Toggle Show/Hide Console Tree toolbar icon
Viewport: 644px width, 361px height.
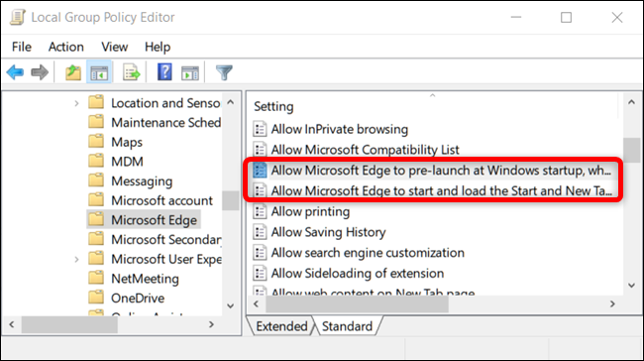99,72
